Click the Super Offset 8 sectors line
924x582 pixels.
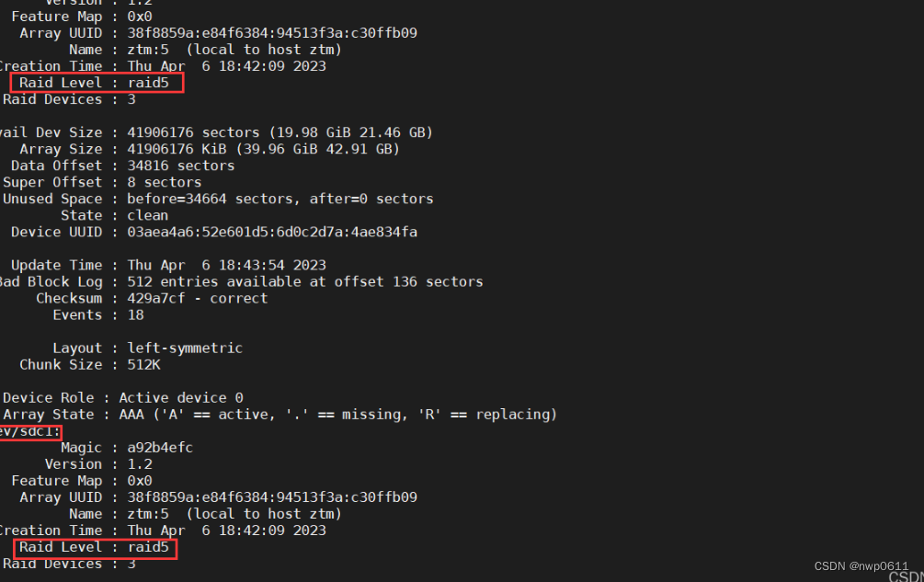pos(102,182)
